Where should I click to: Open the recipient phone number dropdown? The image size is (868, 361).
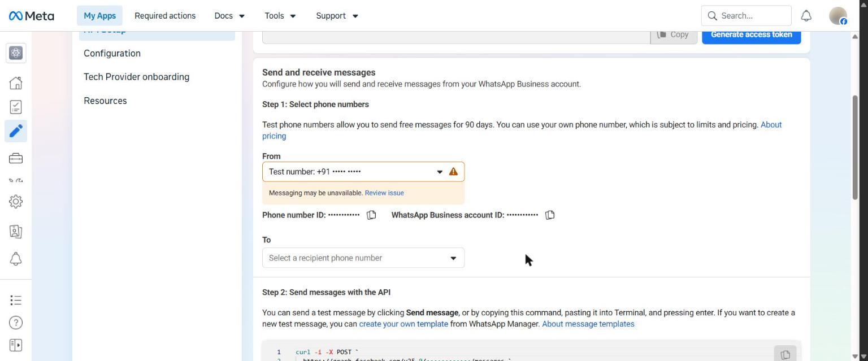click(363, 258)
